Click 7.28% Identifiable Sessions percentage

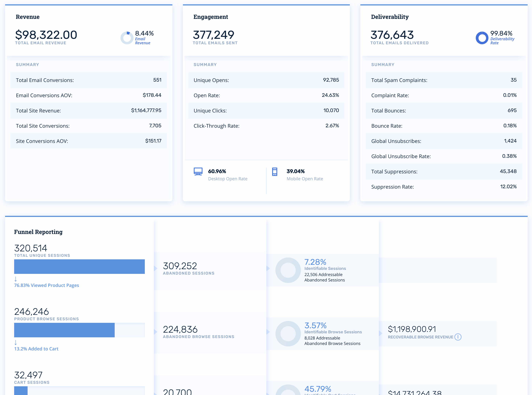(315, 262)
